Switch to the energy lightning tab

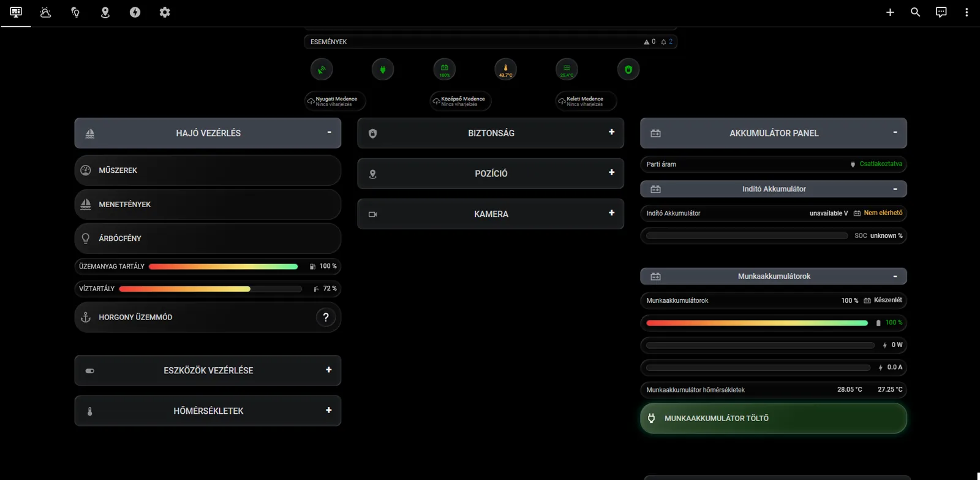point(135,12)
